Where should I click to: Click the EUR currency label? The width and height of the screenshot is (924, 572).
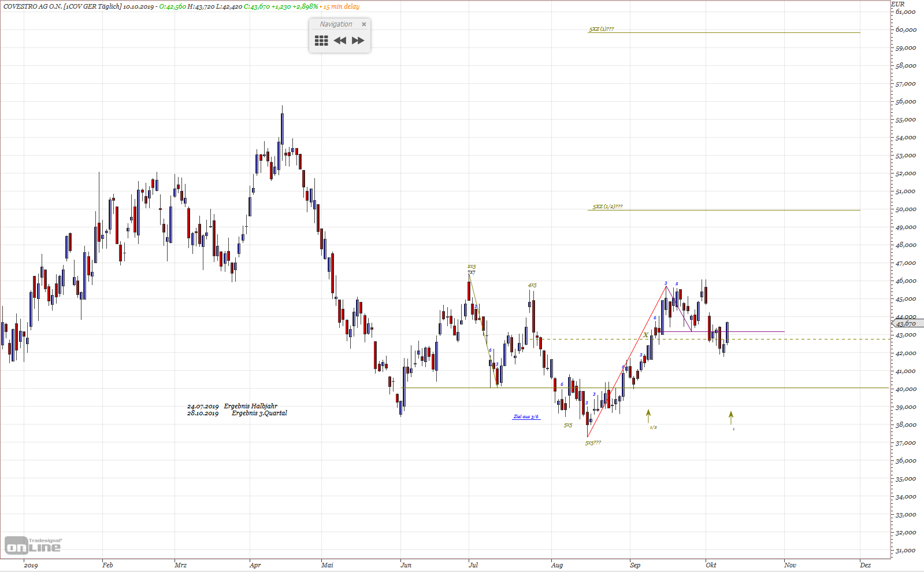click(898, 4)
